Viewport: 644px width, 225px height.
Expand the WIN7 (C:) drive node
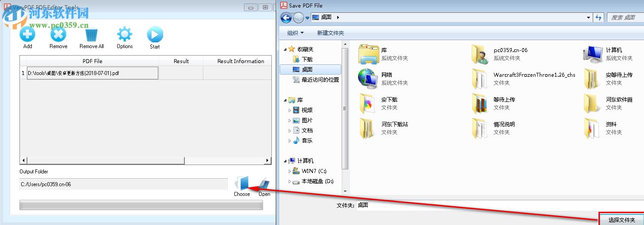coord(290,171)
